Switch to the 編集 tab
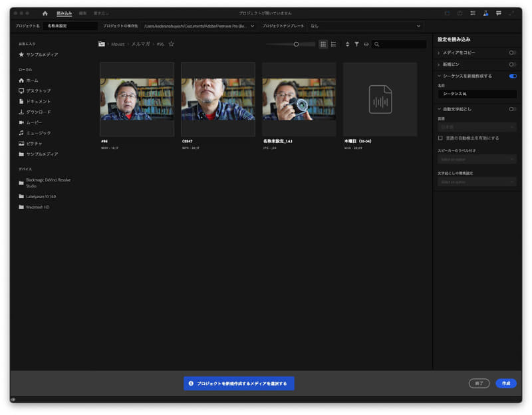 coord(82,13)
